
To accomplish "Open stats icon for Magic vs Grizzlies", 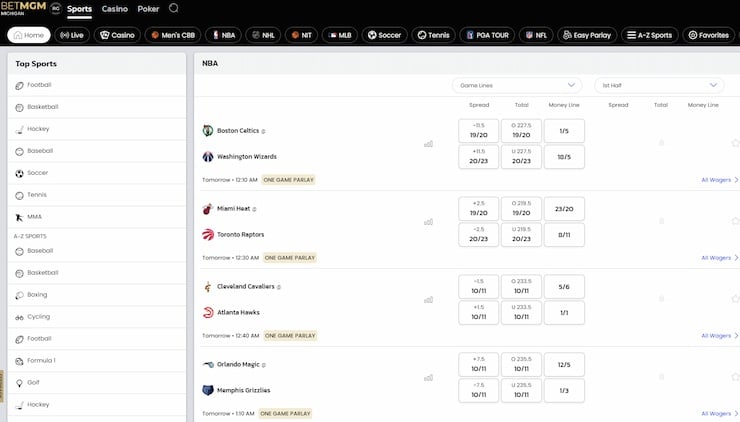I will pos(429,378).
